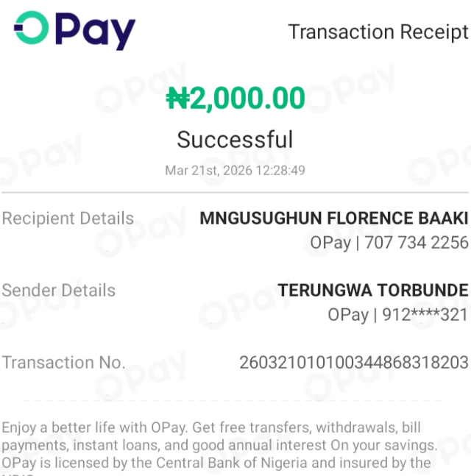Click the green circle in OPay logo
The height and width of the screenshot is (476, 471).
coord(32,28)
